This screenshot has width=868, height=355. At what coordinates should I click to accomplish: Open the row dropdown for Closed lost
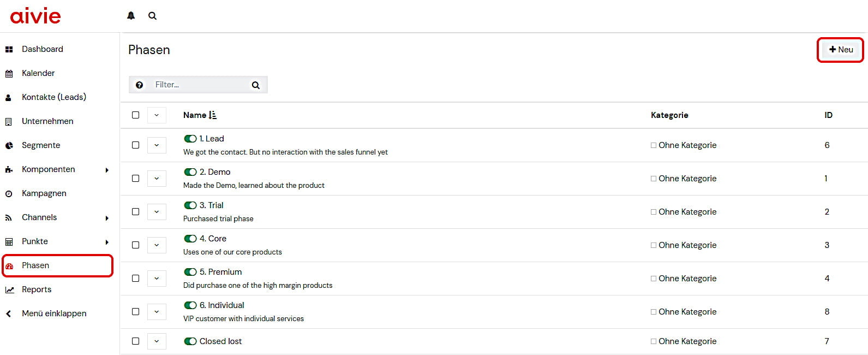coord(157,341)
